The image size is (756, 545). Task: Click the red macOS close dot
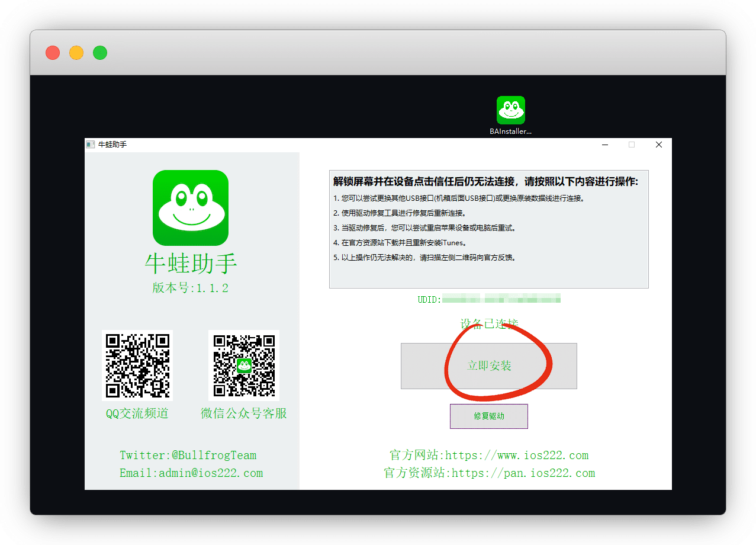[x=53, y=53]
